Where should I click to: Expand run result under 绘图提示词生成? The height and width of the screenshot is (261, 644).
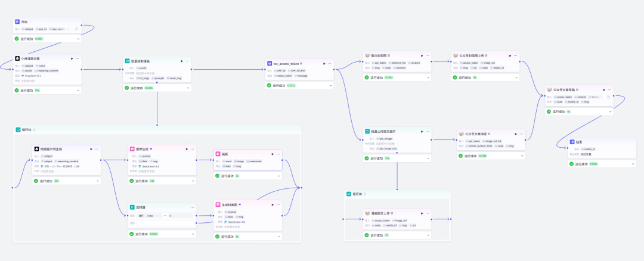point(98,181)
